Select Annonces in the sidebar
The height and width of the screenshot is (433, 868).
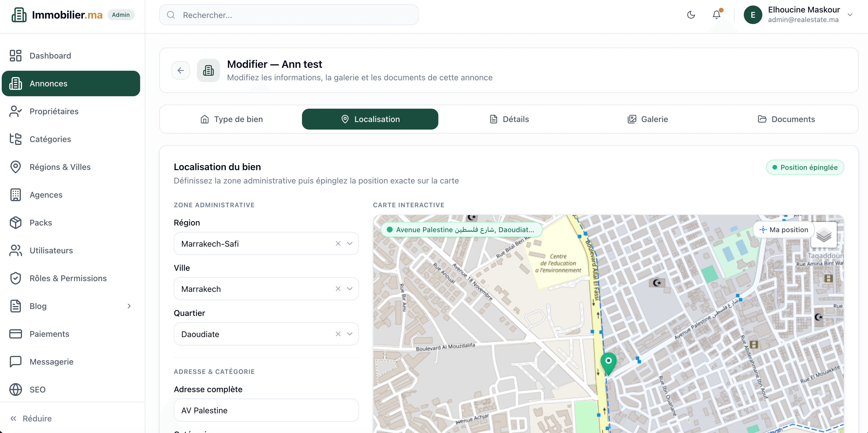coord(49,83)
